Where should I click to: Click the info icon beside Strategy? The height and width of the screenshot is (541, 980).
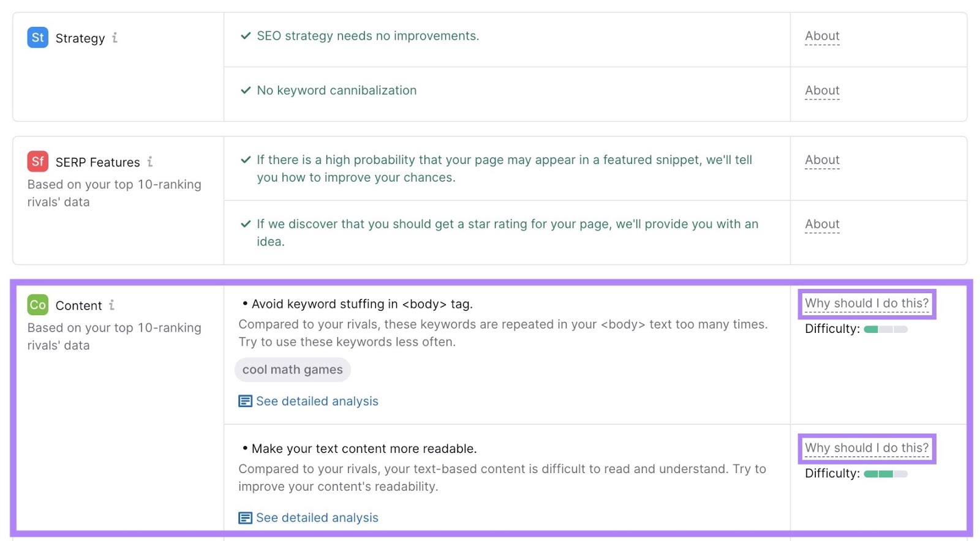pyautogui.click(x=115, y=38)
